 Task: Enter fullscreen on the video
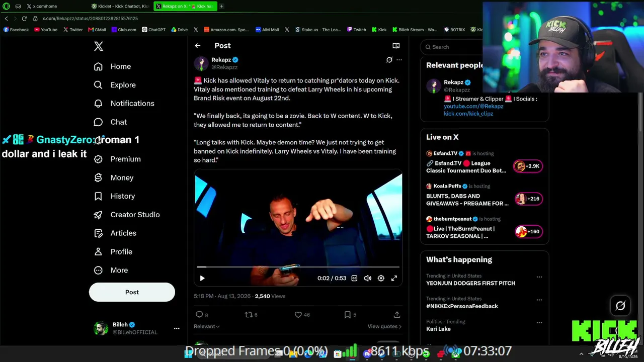[x=394, y=278]
